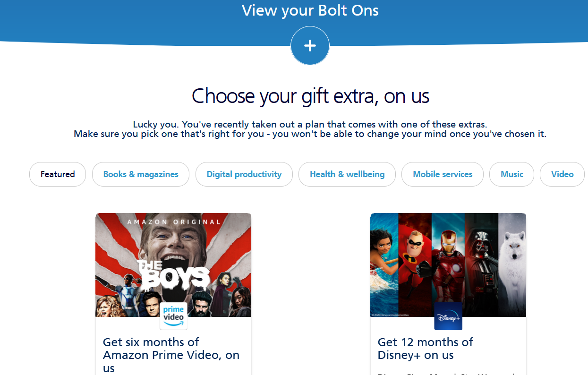
Task: Select the Amazon Prime Video offer card
Action: click(x=173, y=293)
